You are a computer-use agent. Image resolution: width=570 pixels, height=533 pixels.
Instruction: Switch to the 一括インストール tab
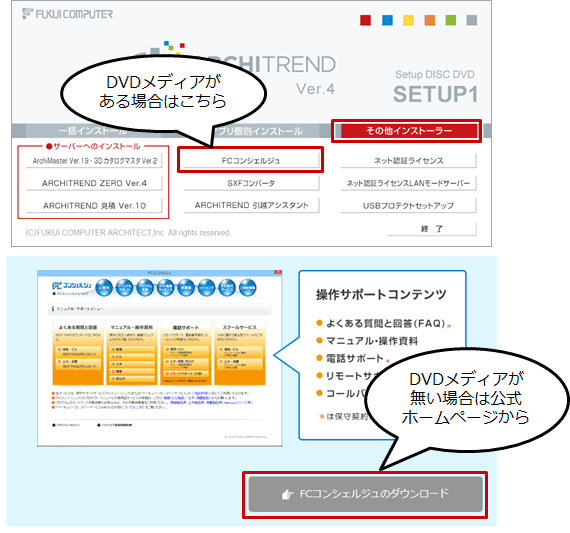tap(93, 131)
